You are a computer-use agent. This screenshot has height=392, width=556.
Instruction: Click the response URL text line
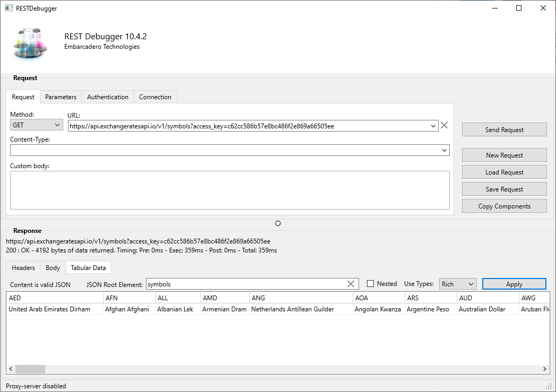pyautogui.click(x=138, y=241)
